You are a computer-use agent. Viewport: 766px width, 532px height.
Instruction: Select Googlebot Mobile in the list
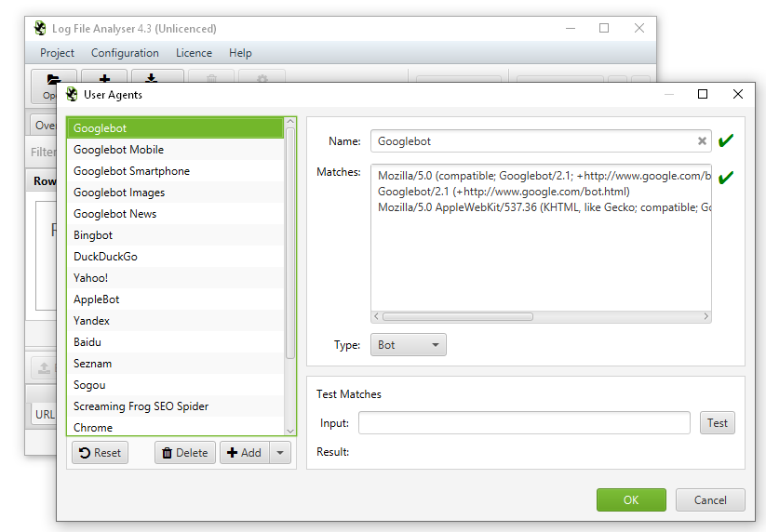175,150
